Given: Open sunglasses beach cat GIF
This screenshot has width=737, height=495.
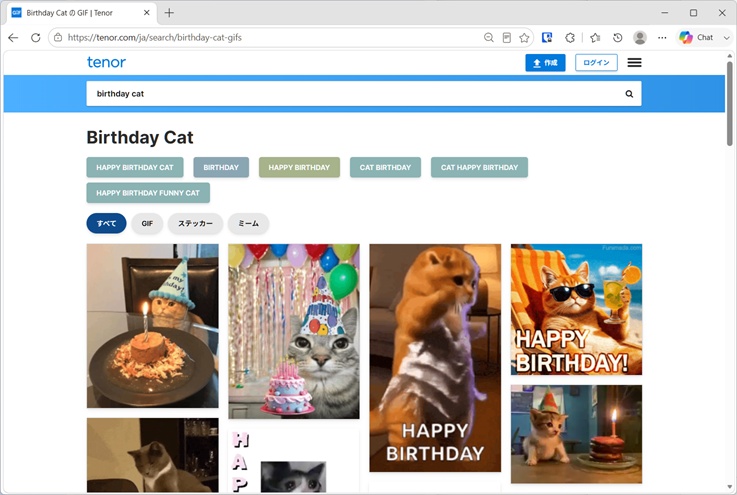Looking at the screenshot, I should [576, 309].
